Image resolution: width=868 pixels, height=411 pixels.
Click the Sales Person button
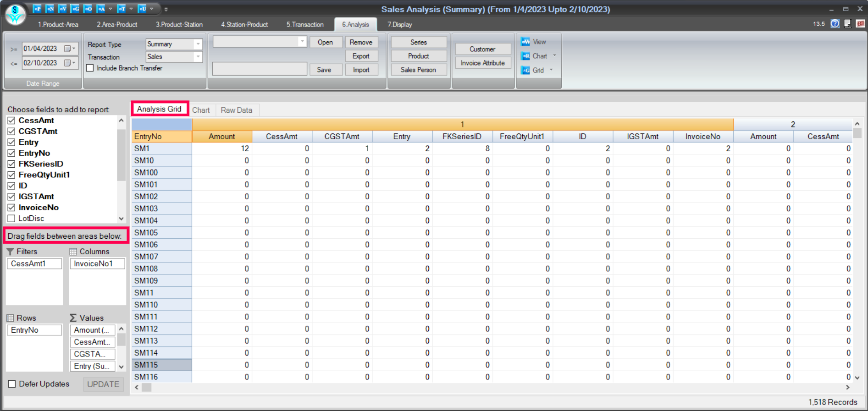tap(418, 70)
